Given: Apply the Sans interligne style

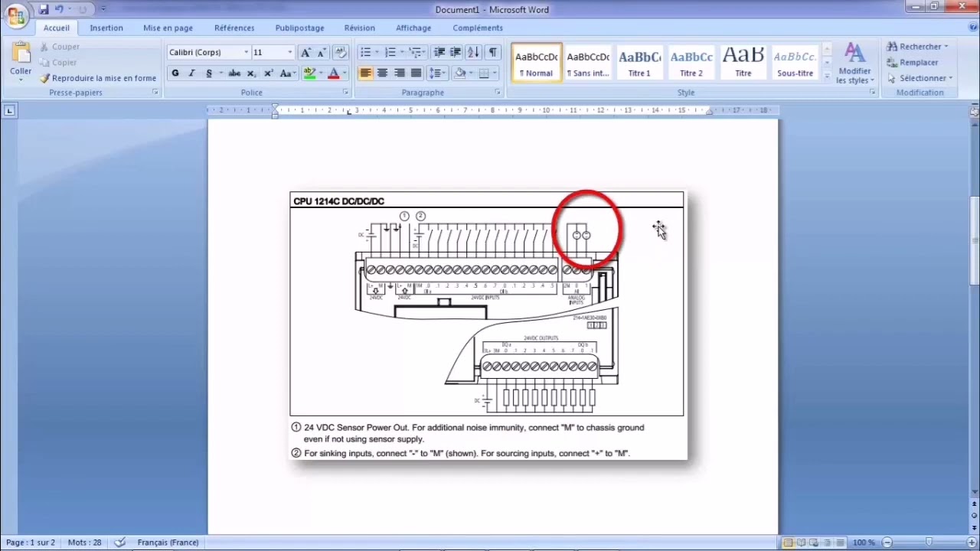Looking at the screenshot, I should (588, 63).
